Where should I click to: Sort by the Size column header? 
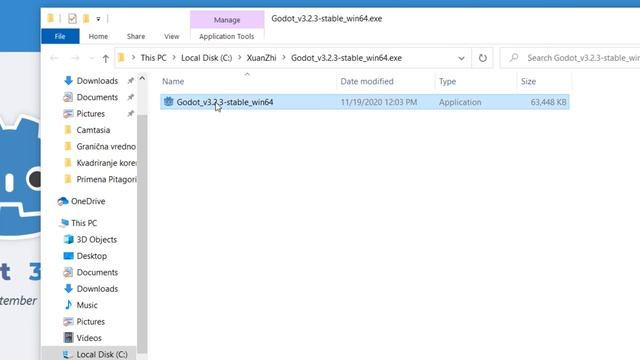pyautogui.click(x=528, y=81)
